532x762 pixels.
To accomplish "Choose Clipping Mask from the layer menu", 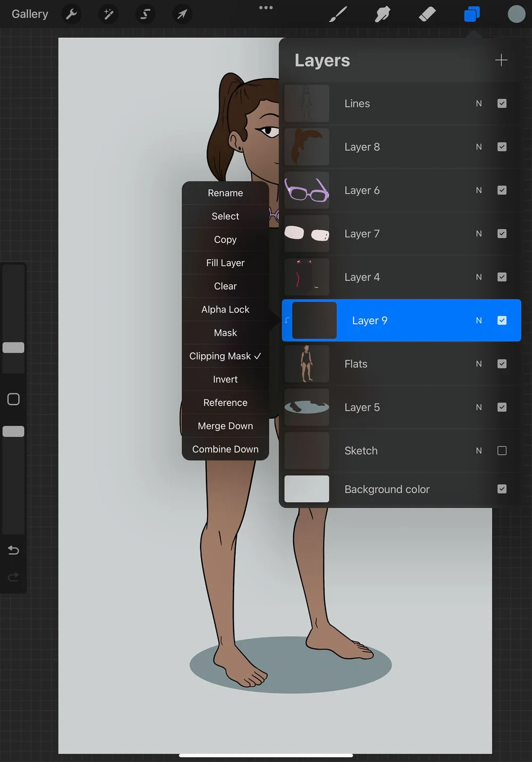I will pyautogui.click(x=225, y=356).
